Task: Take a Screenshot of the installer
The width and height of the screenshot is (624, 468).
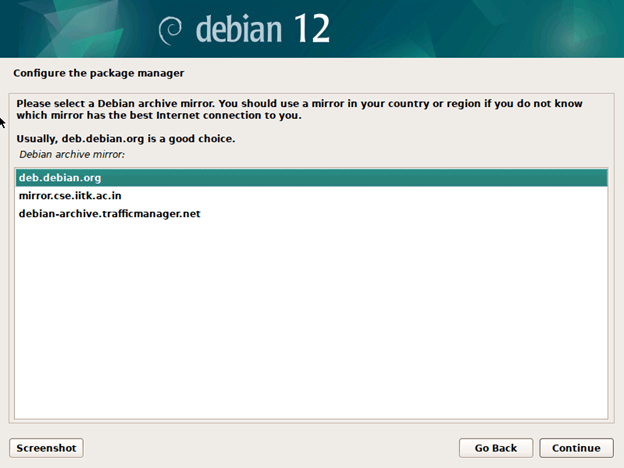Action: click(46, 448)
